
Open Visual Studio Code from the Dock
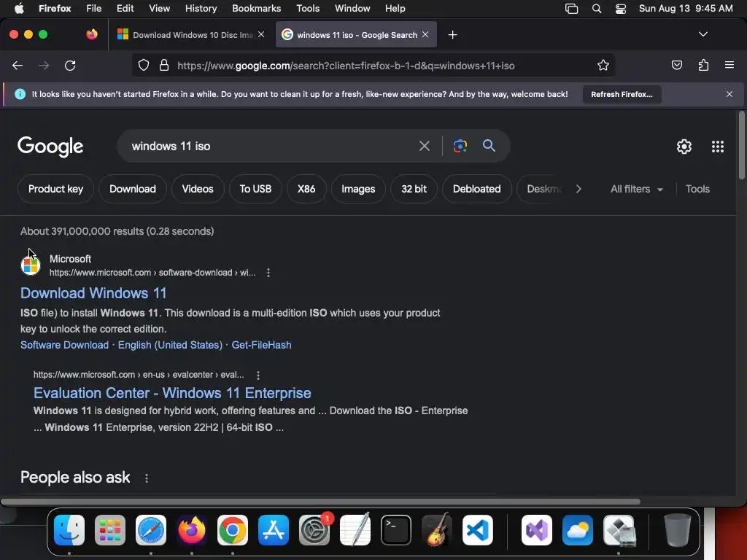pyautogui.click(x=477, y=530)
